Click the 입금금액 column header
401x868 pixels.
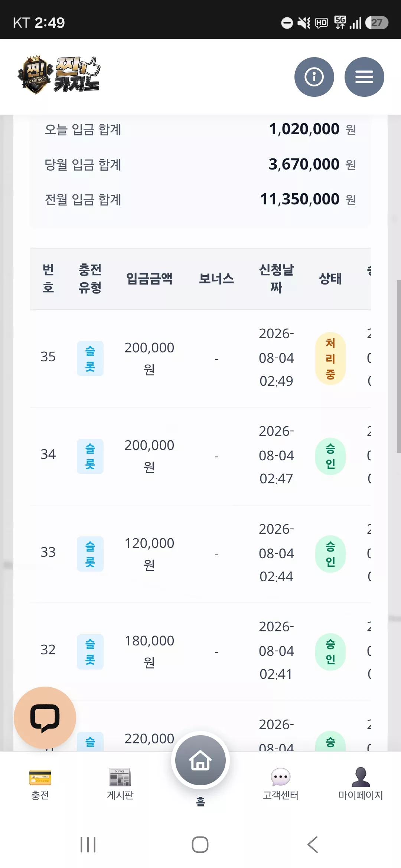(x=149, y=279)
